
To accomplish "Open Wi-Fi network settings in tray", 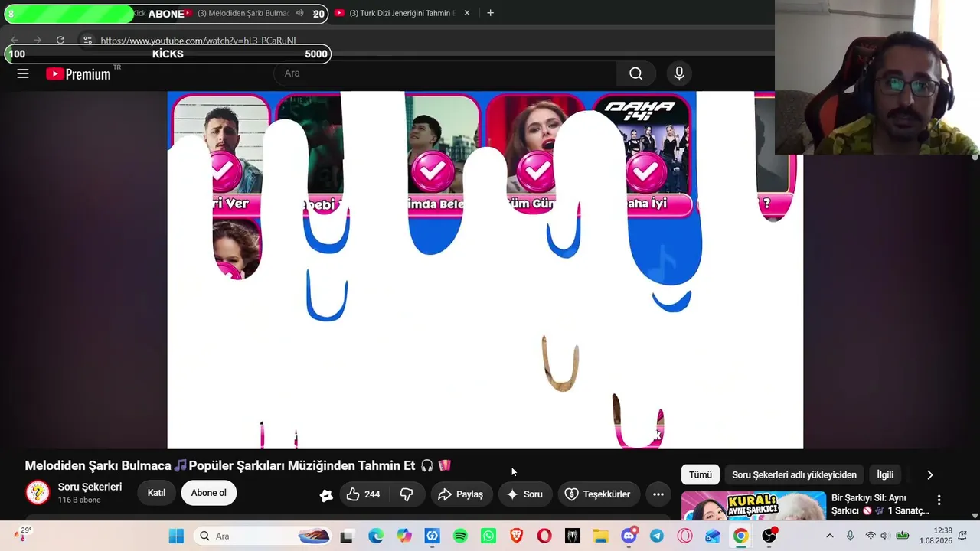I will (x=870, y=536).
